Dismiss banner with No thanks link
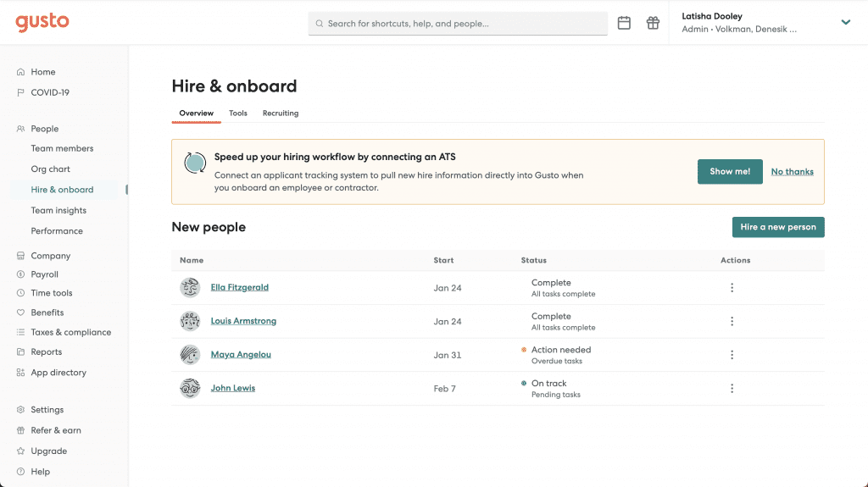The height and width of the screenshot is (487, 868). [x=793, y=172]
